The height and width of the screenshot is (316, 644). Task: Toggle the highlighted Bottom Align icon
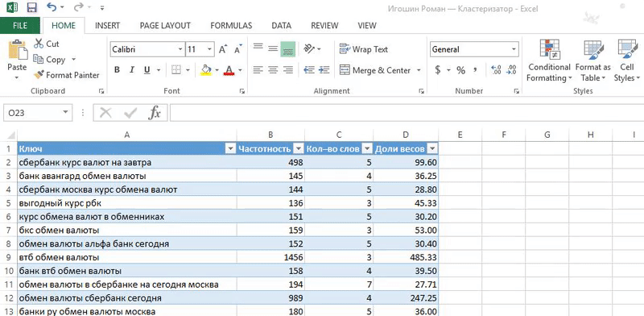(288, 49)
